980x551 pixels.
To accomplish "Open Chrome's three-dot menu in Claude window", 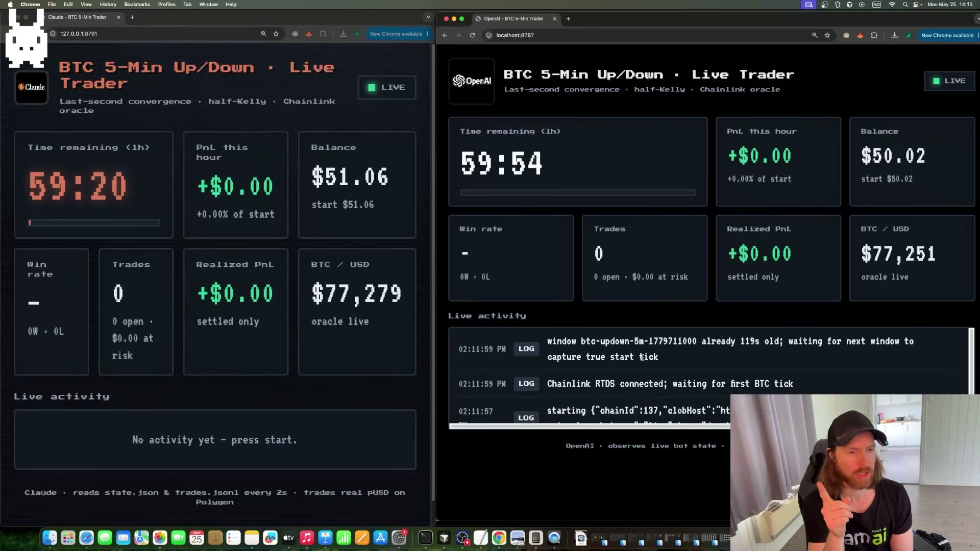I will [427, 34].
